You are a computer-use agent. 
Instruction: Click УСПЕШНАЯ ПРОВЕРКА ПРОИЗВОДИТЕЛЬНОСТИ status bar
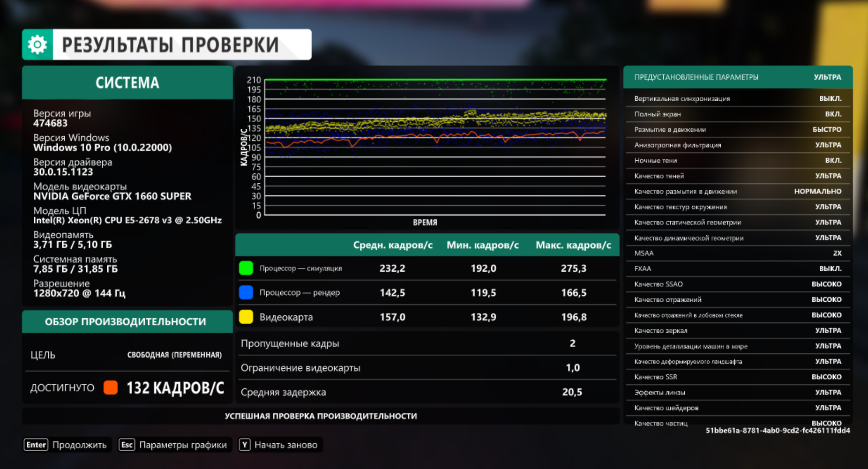321,416
